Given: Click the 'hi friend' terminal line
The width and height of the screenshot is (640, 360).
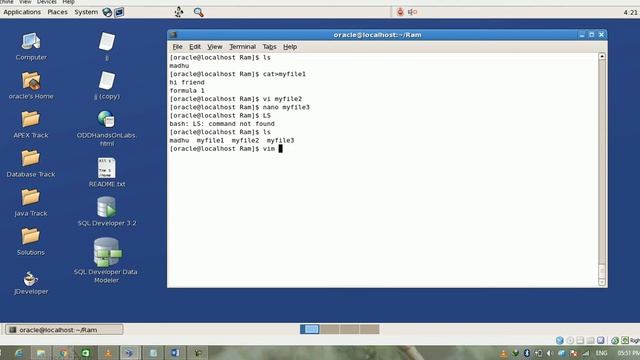Looking at the screenshot, I should pyautogui.click(x=187, y=82).
